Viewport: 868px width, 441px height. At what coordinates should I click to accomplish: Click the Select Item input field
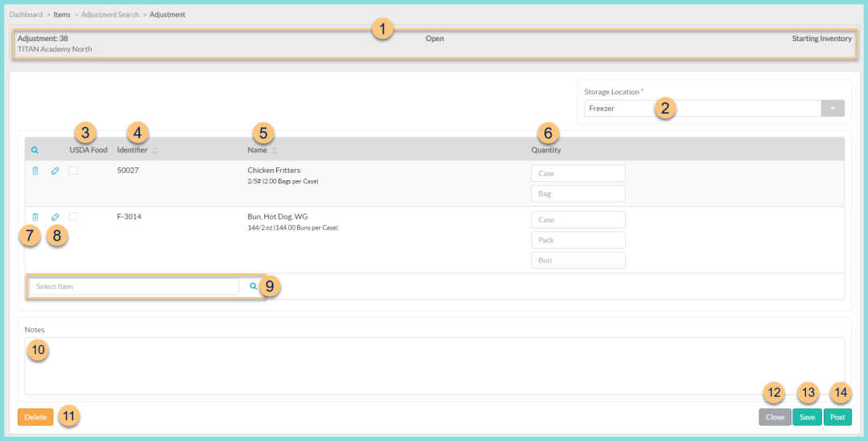(x=134, y=286)
